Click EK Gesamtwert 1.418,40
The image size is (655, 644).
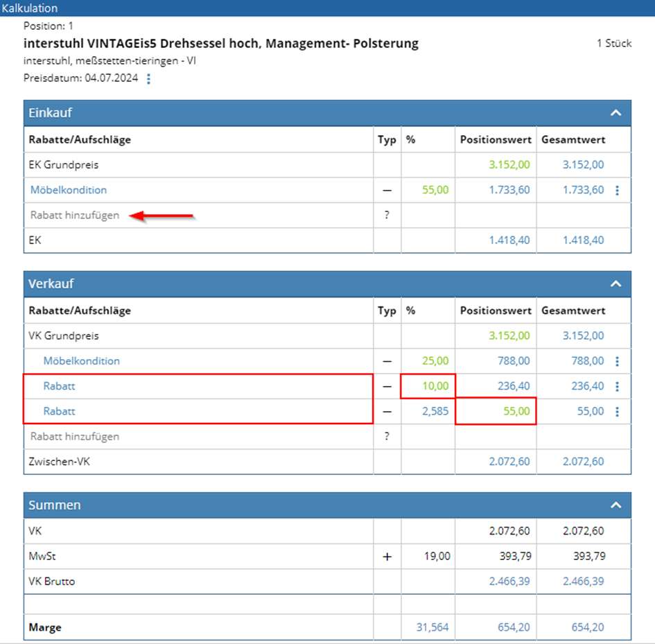tap(583, 241)
